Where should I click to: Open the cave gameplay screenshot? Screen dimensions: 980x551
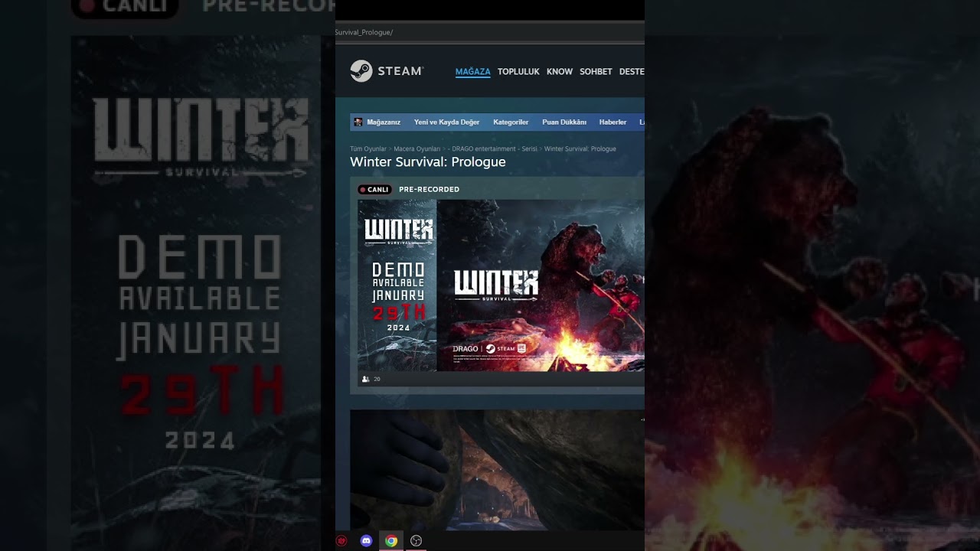[x=497, y=470]
